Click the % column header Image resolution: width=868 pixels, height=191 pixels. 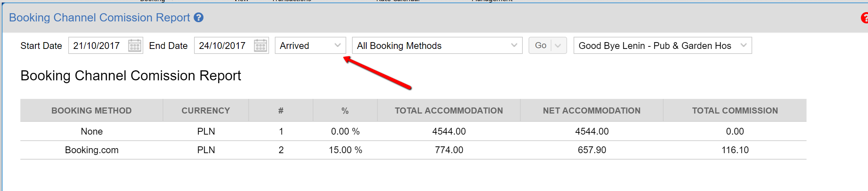345,111
